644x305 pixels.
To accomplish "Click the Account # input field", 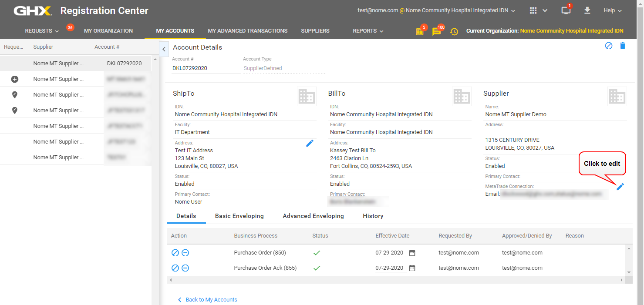I will 206,68.
